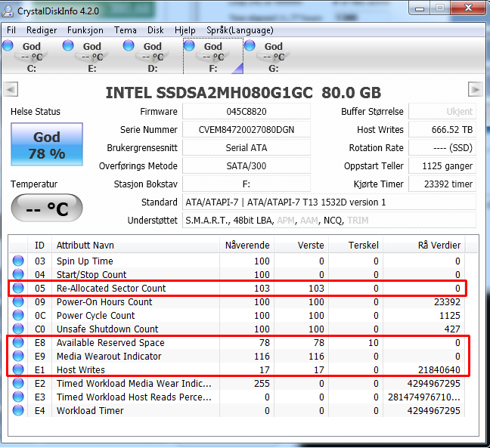Click status orb of Unsafe Shutdown Count row
The height and width of the screenshot is (448, 490).
18,329
